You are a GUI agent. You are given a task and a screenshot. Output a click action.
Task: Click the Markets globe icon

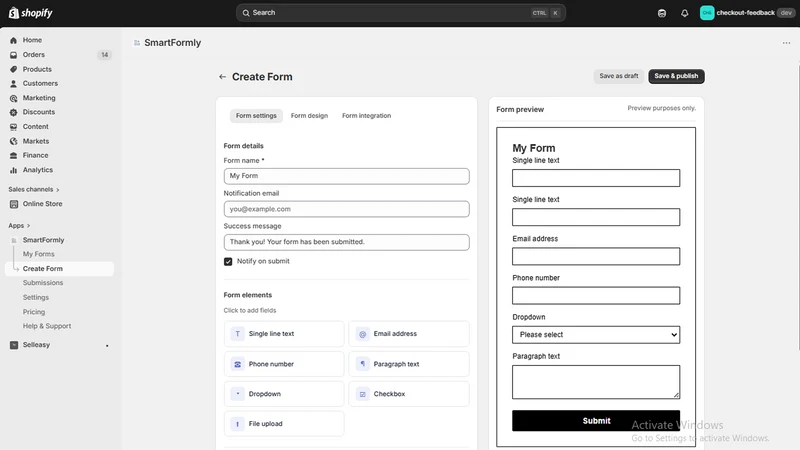(x=14, y=141)
